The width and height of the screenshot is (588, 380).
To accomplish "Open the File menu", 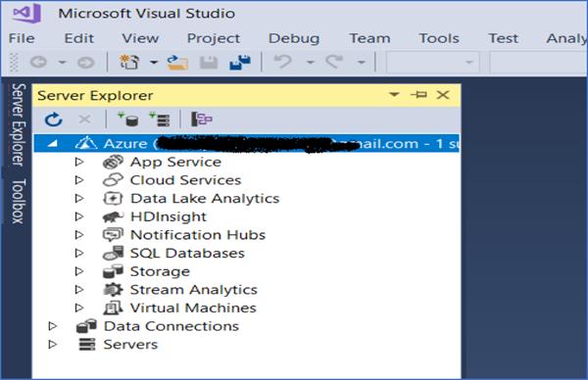I will click(x=22, y=38).
